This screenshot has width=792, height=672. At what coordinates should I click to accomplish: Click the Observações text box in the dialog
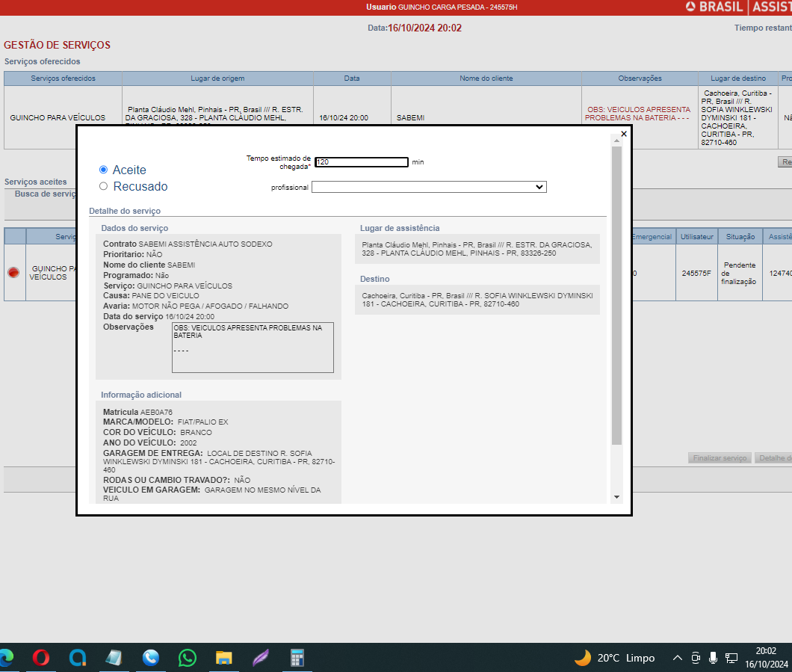tap(253, 347)
